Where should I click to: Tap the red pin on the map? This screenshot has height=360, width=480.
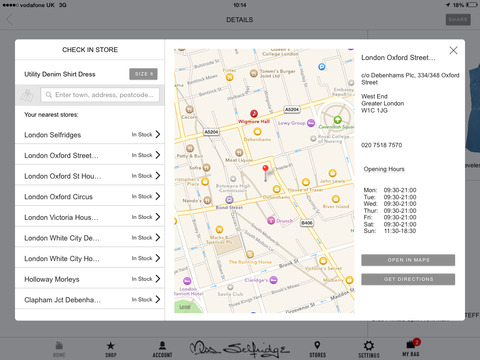265,169
